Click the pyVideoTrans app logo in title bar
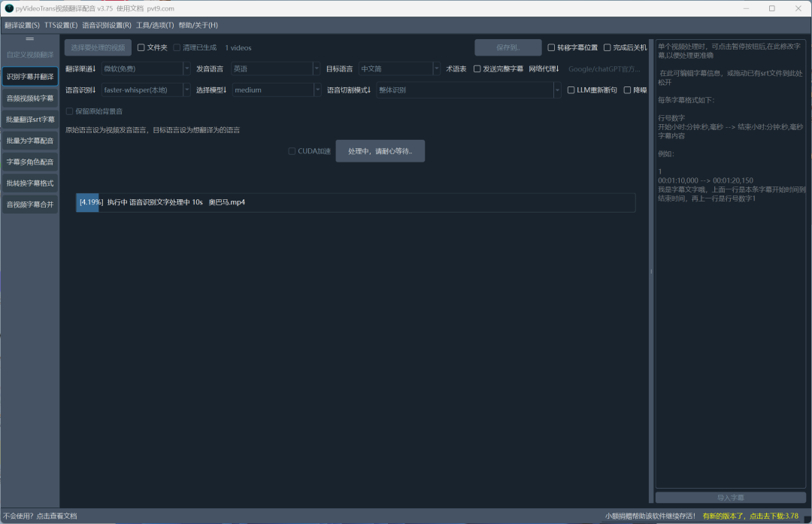812x524 pixels. pos(9,8)
